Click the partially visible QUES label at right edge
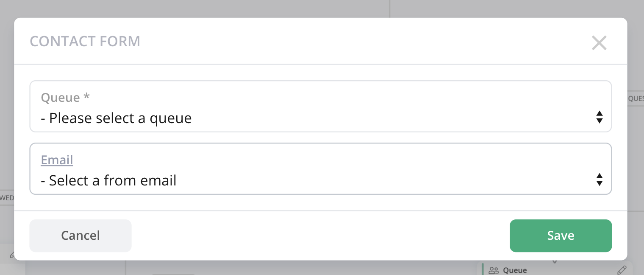This screenshot has height=275, width=644. [635, 98]
